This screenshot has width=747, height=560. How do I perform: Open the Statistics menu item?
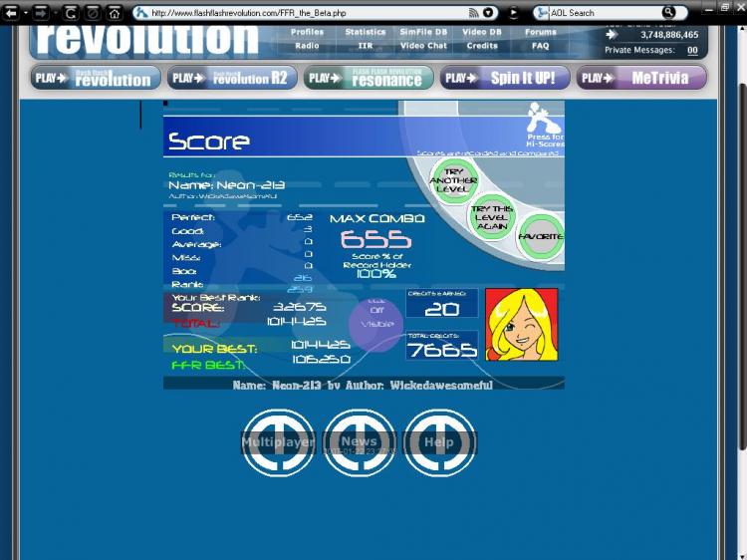pos(366,32)
